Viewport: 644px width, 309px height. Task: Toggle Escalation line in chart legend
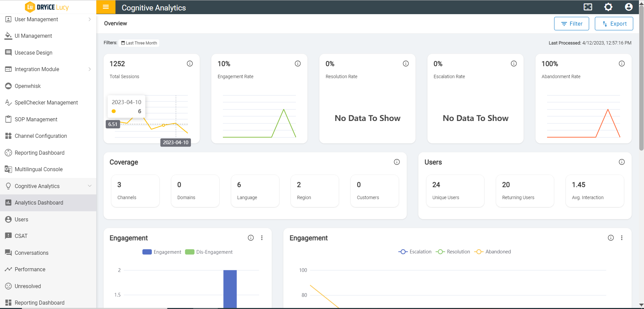(x=415, y=252)
